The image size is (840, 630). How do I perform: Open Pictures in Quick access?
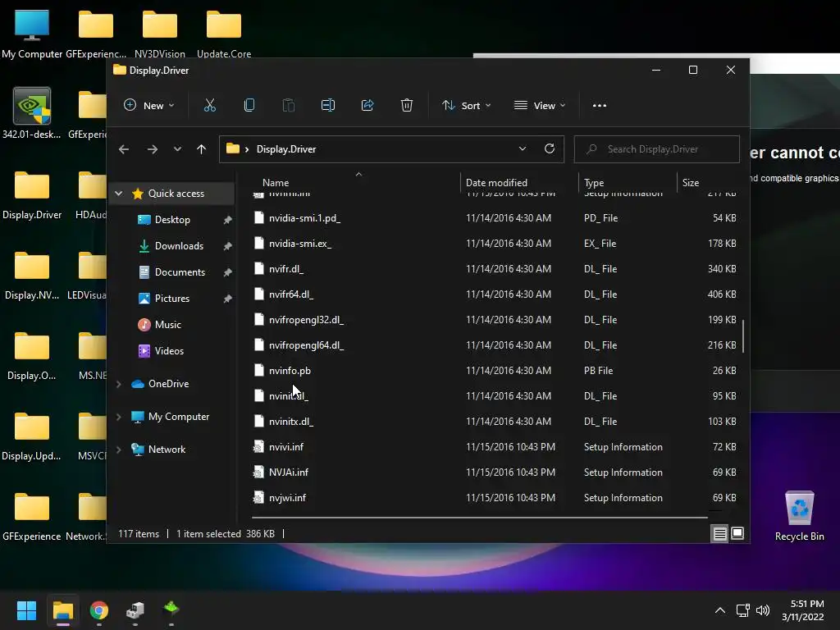[172, 299]
